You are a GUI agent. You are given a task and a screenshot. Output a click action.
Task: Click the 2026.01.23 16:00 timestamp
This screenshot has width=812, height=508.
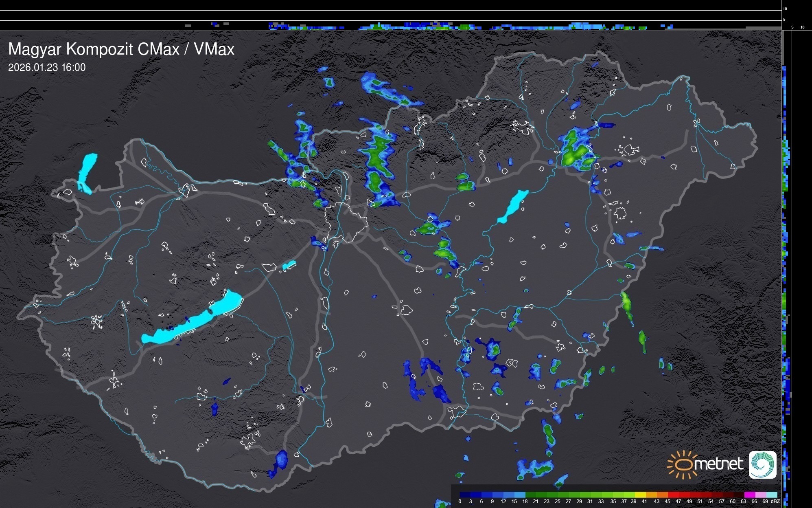[x=47, y=68]
